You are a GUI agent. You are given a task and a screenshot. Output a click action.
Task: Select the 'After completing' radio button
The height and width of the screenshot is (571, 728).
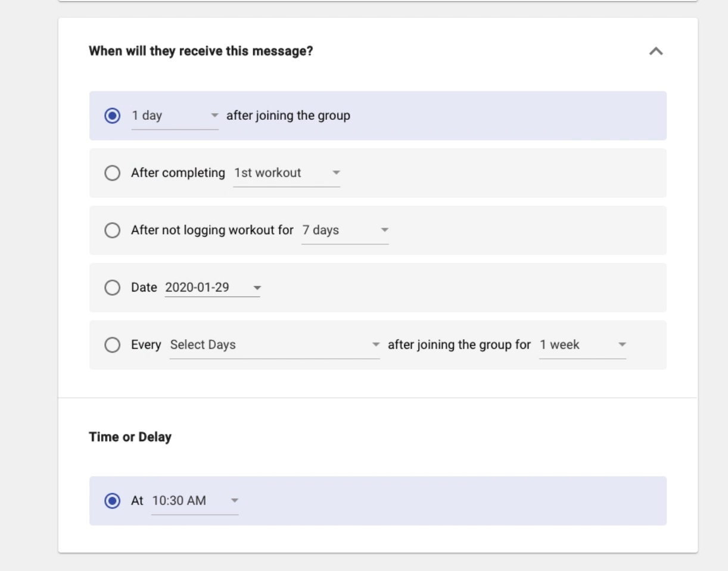click(111, 173)
